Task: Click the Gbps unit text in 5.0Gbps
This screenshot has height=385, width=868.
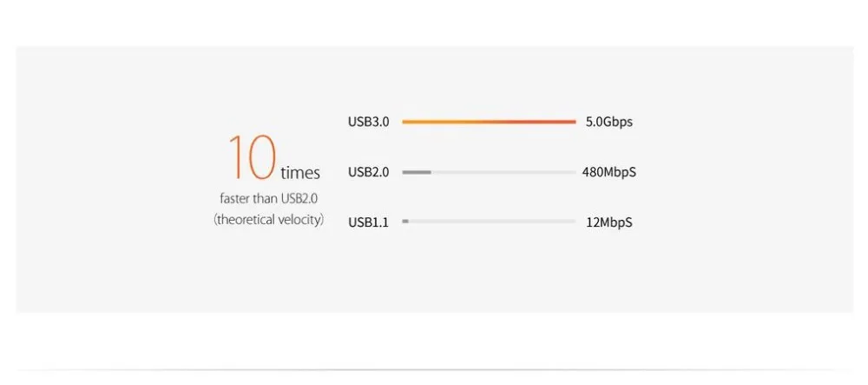Action: pos(618,123)
